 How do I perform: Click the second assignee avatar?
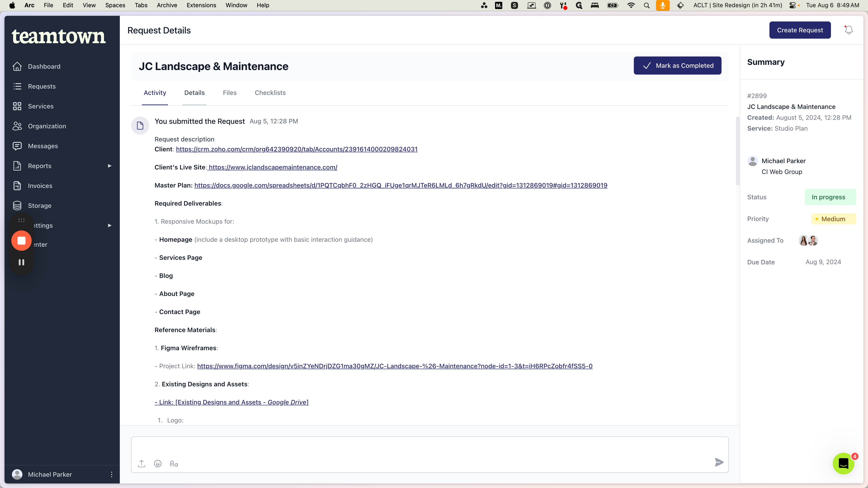click(x=813, y=240)
